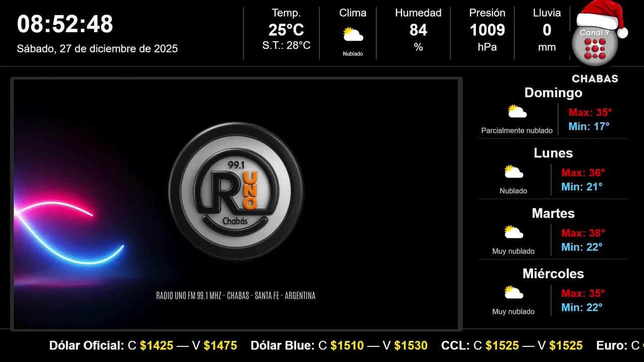Viewport: 644px width, 362px height.
Task: Click the clock showing 08:52:48
Action: click(x=65, y=24)
